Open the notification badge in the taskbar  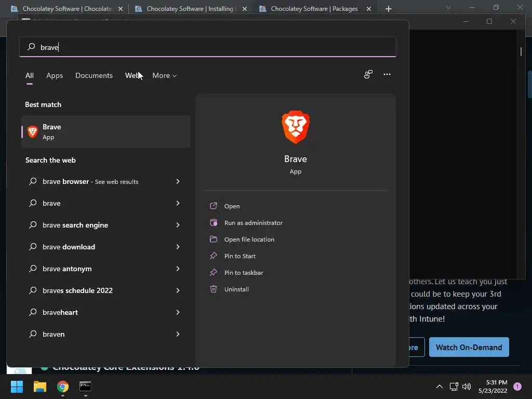coord(517,387)
